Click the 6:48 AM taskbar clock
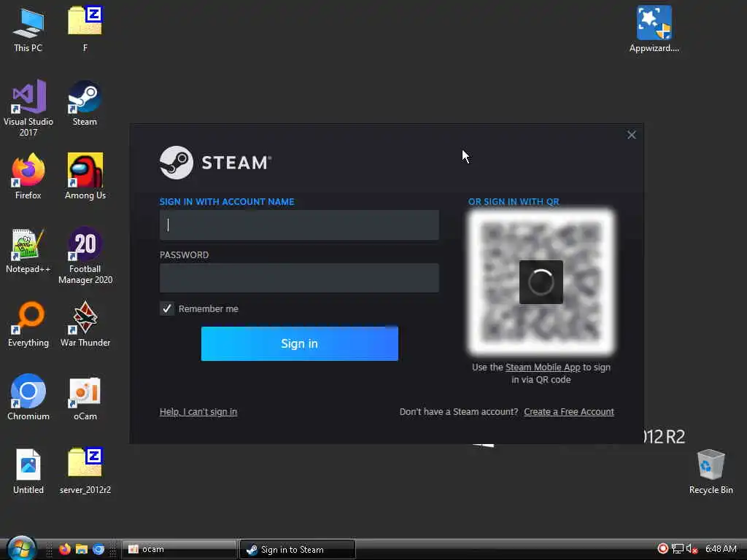The image size is (747, 560). (721, 548)
